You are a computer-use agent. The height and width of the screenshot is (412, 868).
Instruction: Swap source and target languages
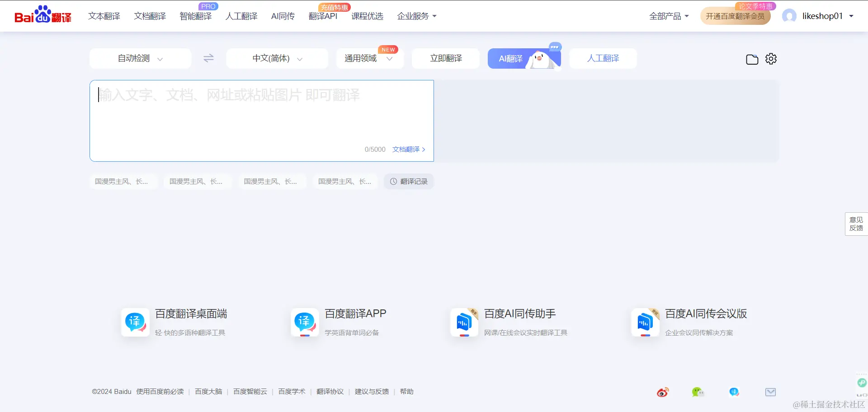pos(208,58)
